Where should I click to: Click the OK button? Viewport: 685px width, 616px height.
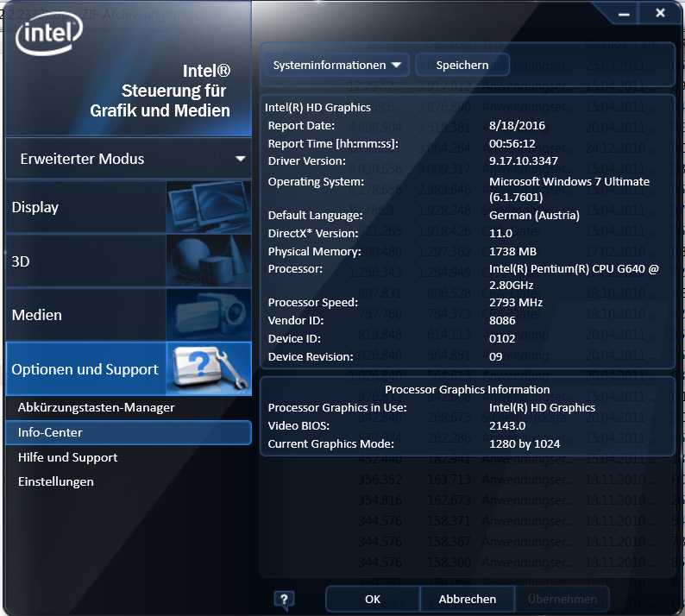(373, 599)
